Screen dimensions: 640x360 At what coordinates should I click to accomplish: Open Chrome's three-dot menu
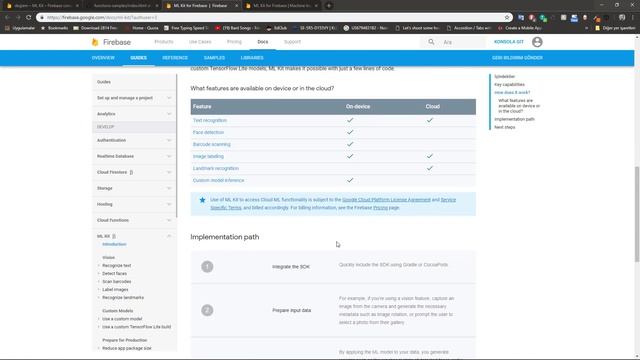633,18
